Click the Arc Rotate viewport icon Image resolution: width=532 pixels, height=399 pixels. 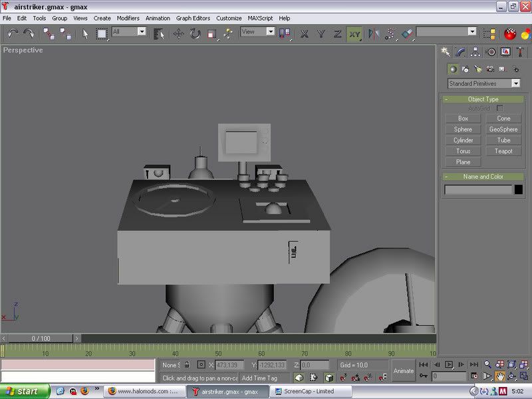coord(511,376)
